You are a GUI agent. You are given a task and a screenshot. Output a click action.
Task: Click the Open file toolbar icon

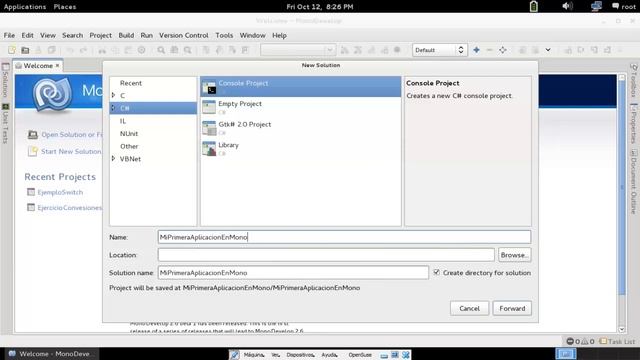click(25, 50)
